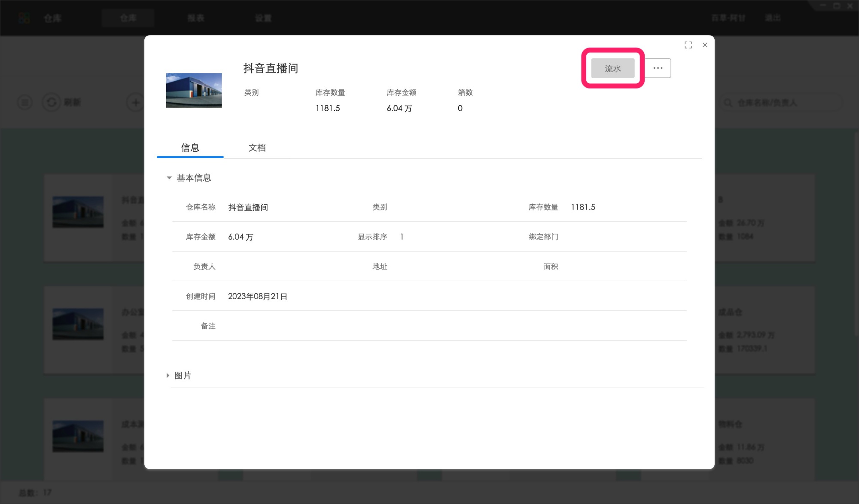
Task: Open the more options (…) menu
Action: point(658,68)
